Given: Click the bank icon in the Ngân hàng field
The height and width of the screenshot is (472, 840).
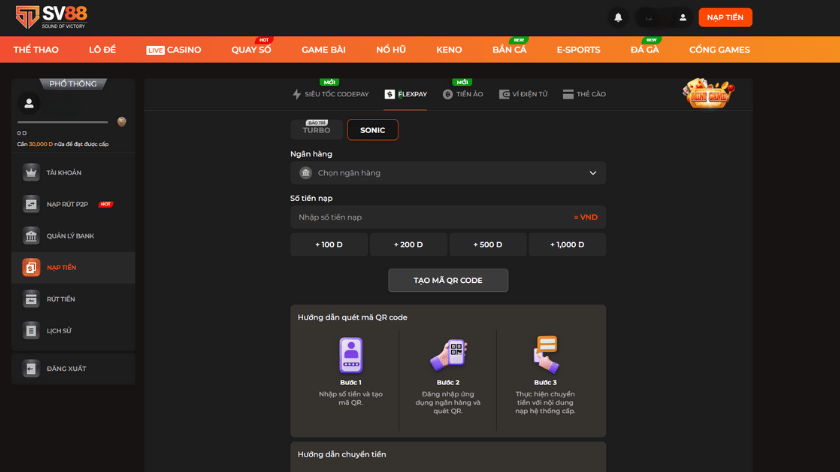Looking at the screenshot, I should (x=306, y=173).
